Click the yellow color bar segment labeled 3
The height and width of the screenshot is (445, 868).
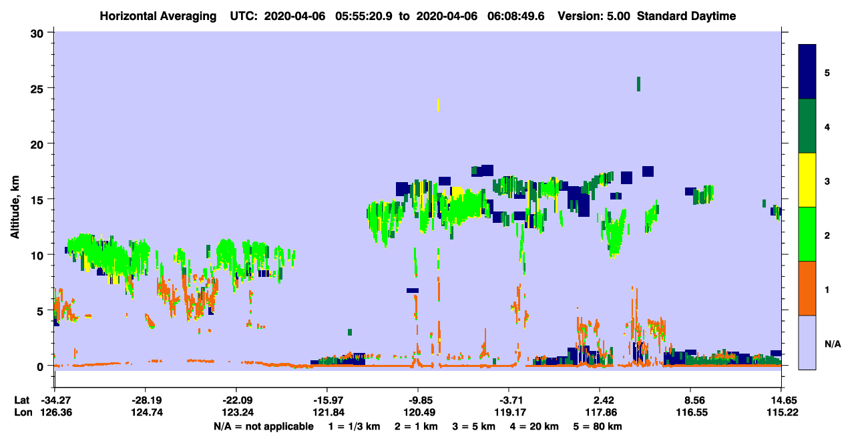point(807,180)
